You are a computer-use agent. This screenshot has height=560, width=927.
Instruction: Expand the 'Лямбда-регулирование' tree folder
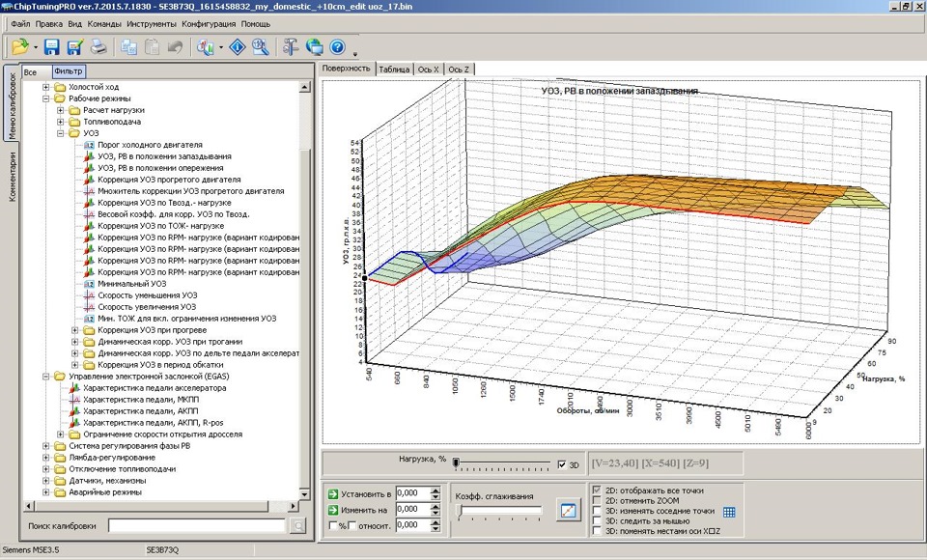click(45, 457)
